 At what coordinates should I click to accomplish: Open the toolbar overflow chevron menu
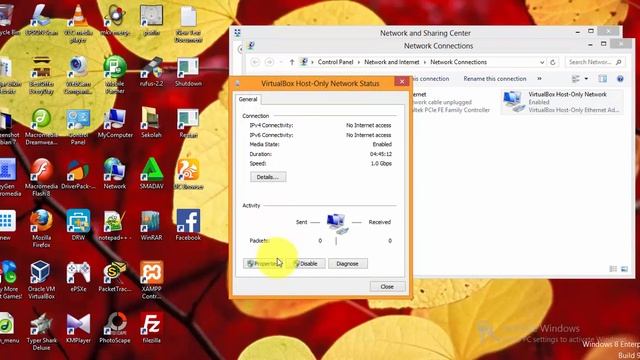click(x=539, y=78)
